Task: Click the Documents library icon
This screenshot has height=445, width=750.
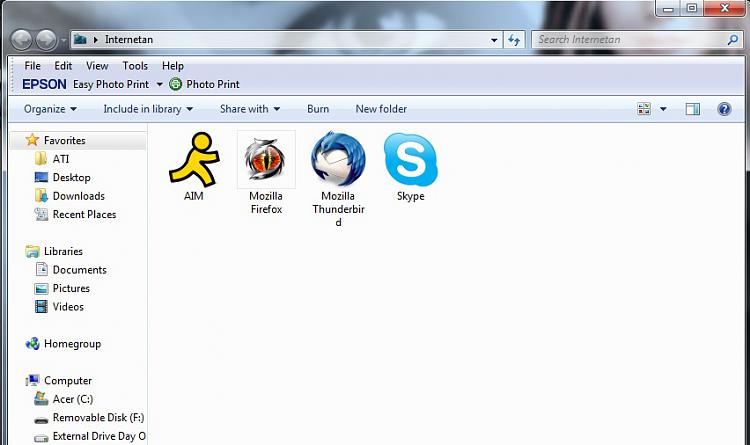Action: click(x=42, y=269)
